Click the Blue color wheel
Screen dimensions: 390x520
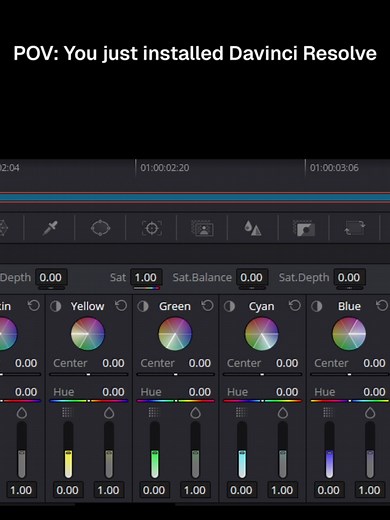tap(349, 334)
